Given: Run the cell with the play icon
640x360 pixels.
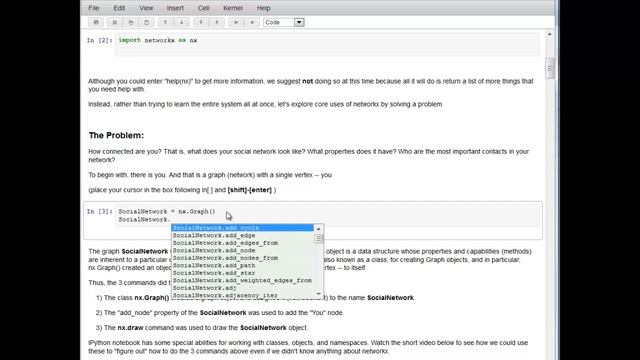Looking at the screenshot, I should tap(236, 22).
